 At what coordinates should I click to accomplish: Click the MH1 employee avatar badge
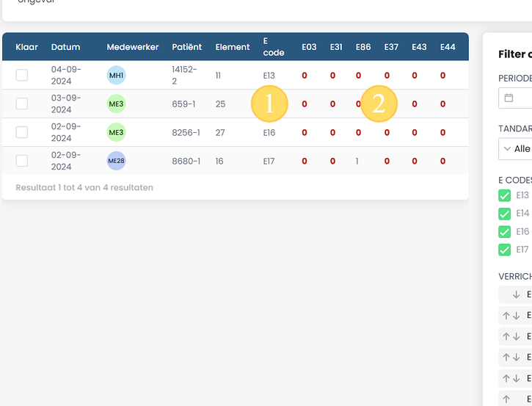117,76
